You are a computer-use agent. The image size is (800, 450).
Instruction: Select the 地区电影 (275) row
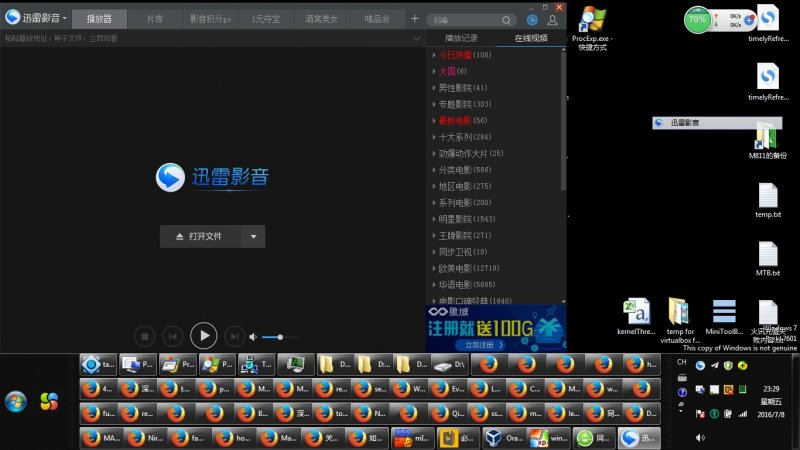point(494,186)
